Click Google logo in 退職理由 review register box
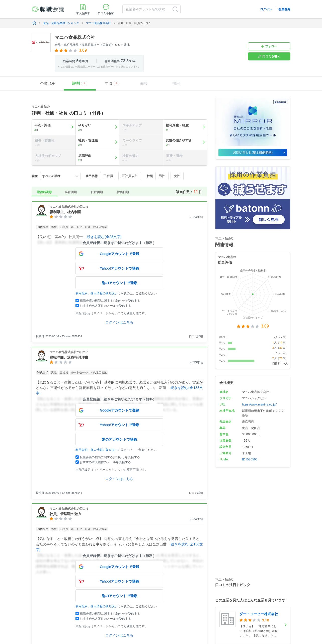This screenshot has height=644, width=322. click(81, 410)
